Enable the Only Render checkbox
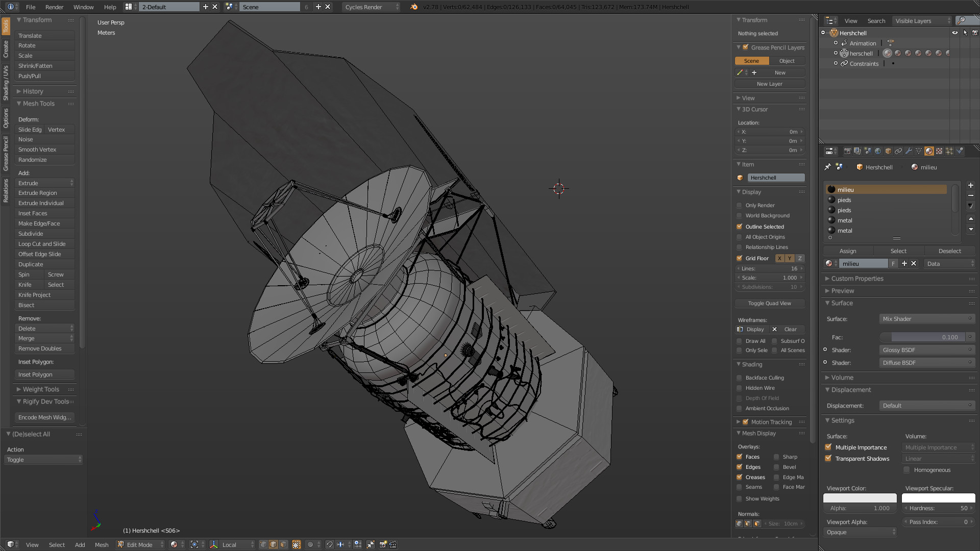The height and width of the screenshot is (551, 980). click(x=739, y=205)
